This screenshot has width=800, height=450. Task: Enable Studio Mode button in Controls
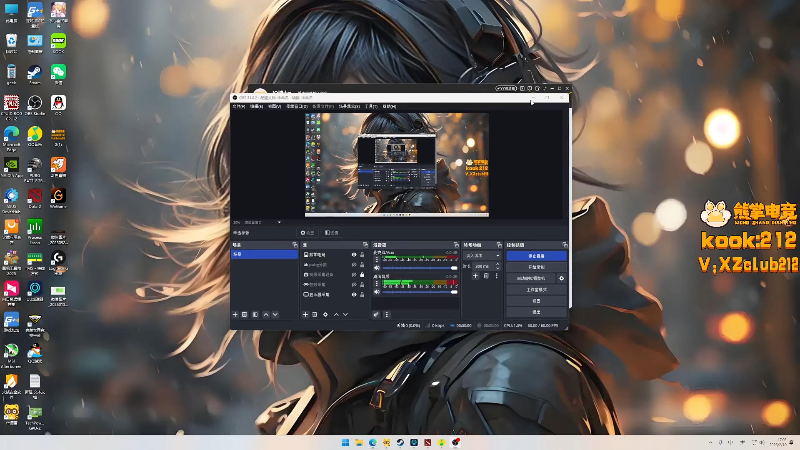coord(536,290)
